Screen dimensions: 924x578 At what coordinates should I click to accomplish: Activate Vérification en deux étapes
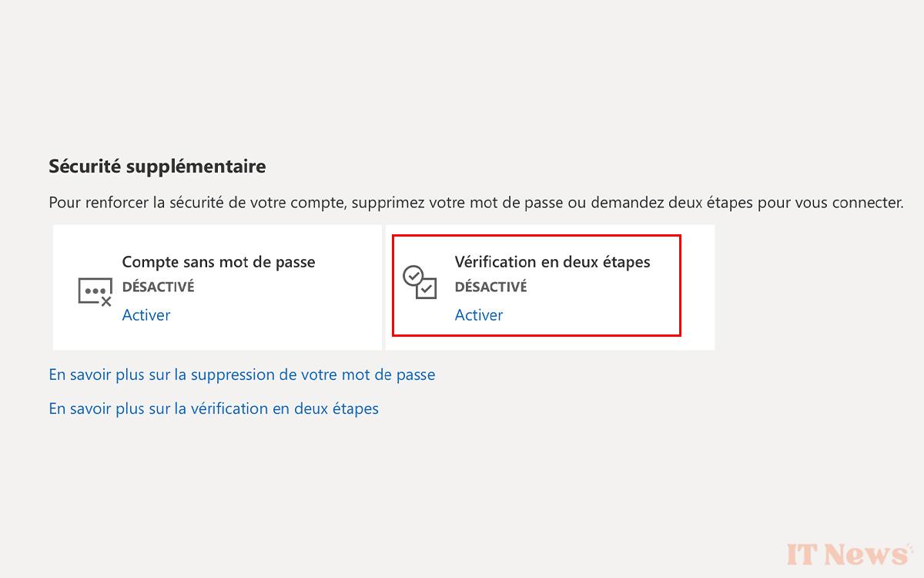point(478,314)
